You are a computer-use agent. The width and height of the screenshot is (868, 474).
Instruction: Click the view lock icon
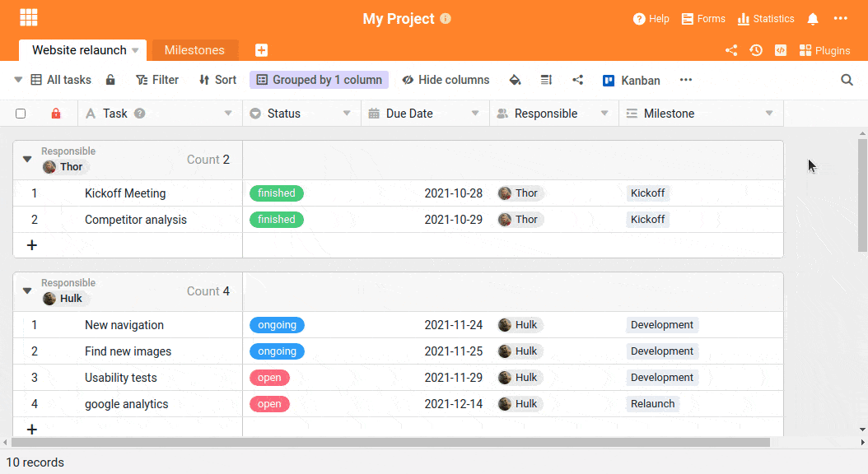(110, 80)
